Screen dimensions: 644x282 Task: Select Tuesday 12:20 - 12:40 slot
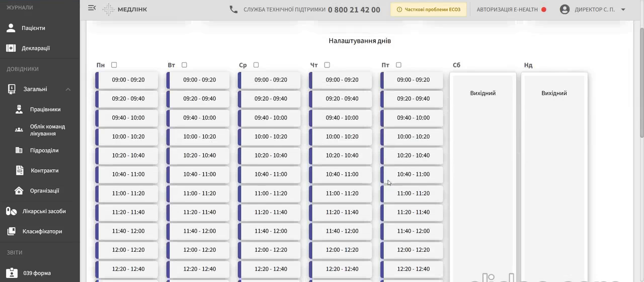[198, 269]
